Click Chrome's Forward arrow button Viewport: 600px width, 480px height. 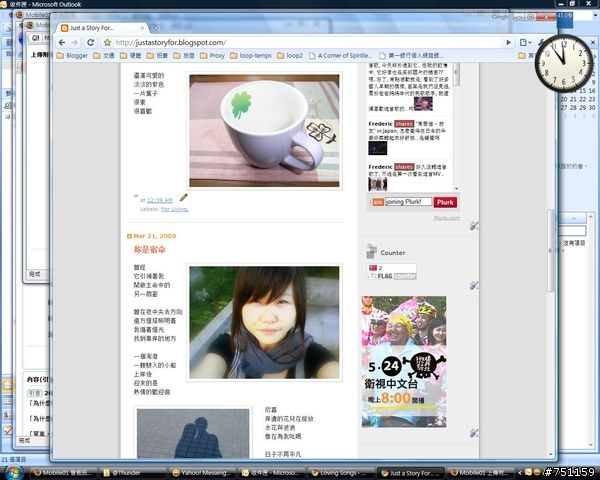point(75,42)
